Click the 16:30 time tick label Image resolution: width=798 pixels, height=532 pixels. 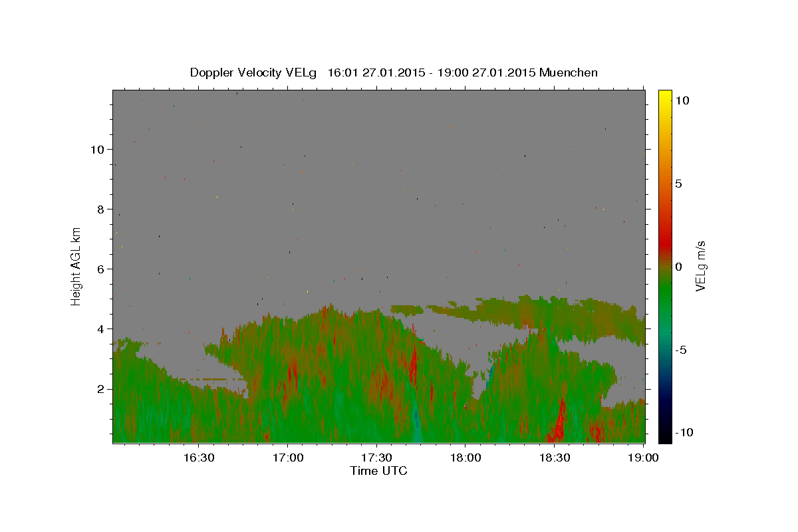(198, 458)
